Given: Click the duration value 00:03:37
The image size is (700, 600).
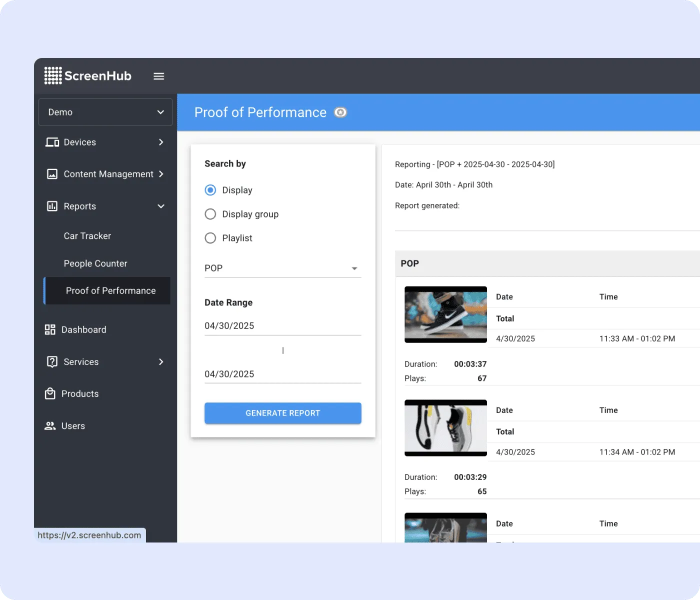Looking at the screenshot, I should point(470,364).
